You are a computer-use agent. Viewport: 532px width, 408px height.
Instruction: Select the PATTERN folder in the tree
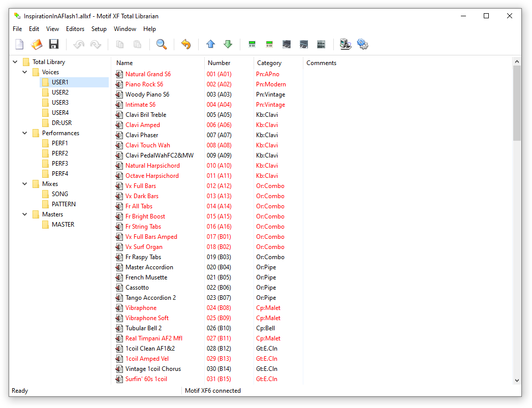(x=64, y=204)
